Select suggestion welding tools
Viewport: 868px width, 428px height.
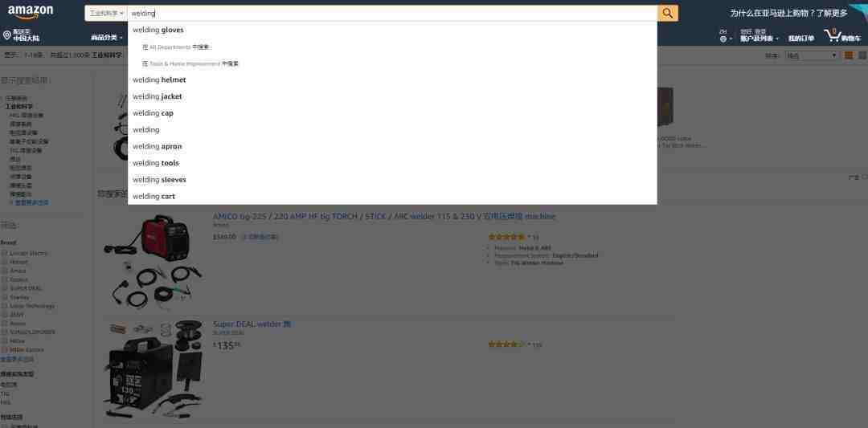click(x=392, y=162)
